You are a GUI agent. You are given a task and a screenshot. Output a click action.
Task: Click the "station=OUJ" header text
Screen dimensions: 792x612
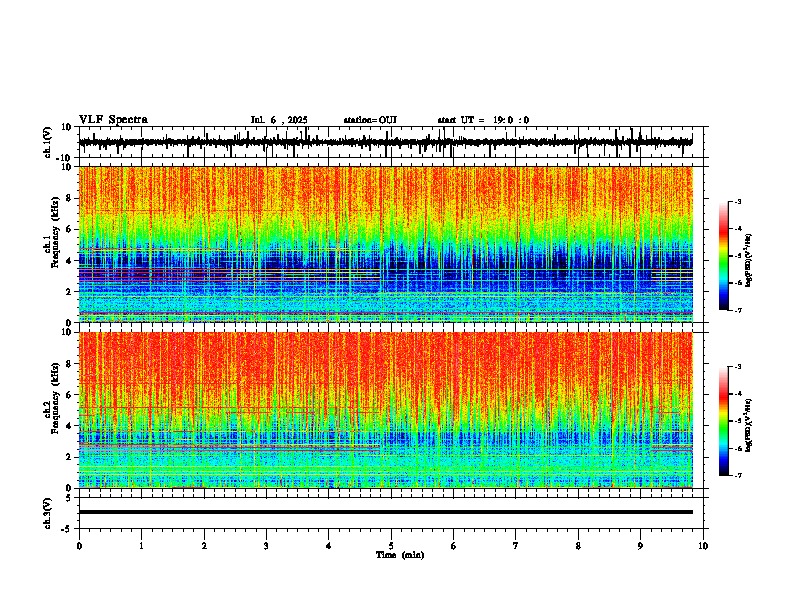[x=370, y=120]
